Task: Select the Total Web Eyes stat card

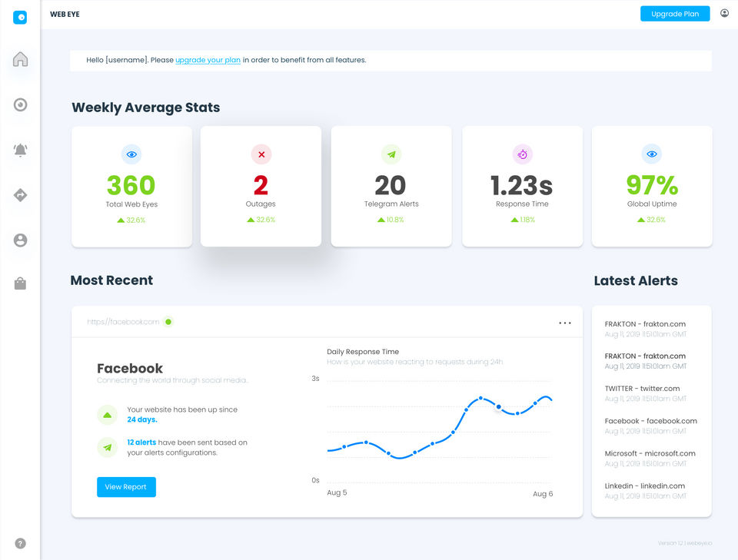Action: pyautogui.click(x=131, y=186)
